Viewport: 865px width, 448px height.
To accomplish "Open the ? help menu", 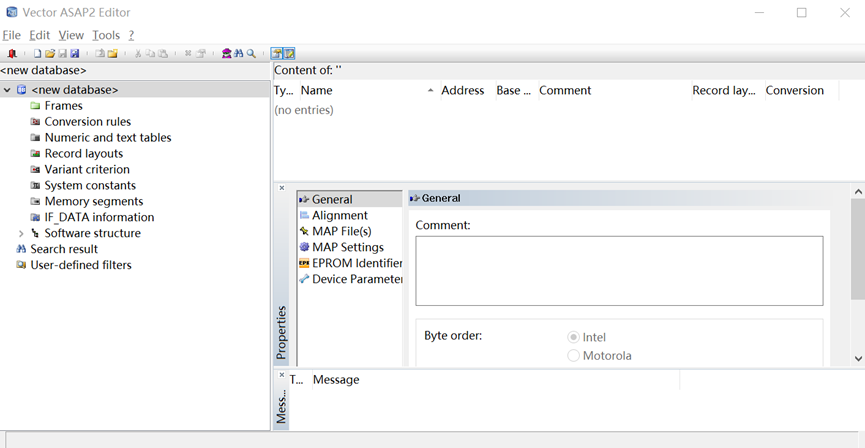I will (131, 35).
